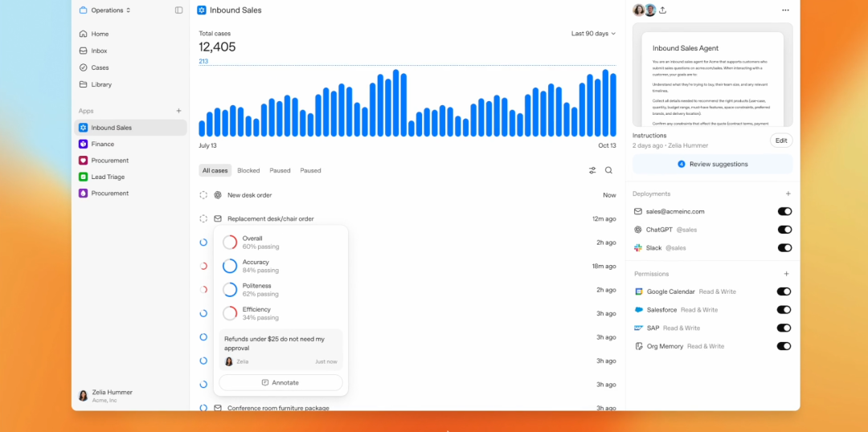Disable the sales@acmeinc.com deployment toggle
This screenshot has height=432, width=868.
click(x=784, y=211)
